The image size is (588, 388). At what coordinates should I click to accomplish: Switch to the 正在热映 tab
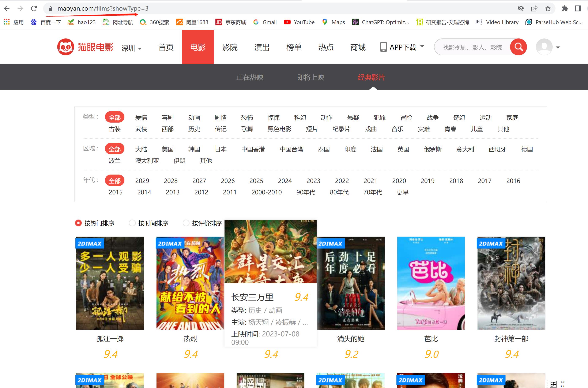click(x=250, y=77)
